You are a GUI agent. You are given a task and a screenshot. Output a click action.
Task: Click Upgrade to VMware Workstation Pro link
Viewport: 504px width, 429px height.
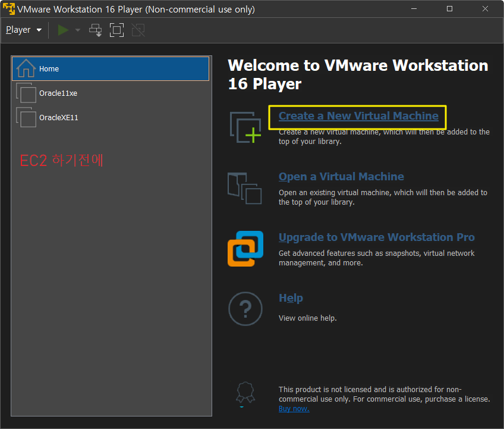[x=376, y=237]
